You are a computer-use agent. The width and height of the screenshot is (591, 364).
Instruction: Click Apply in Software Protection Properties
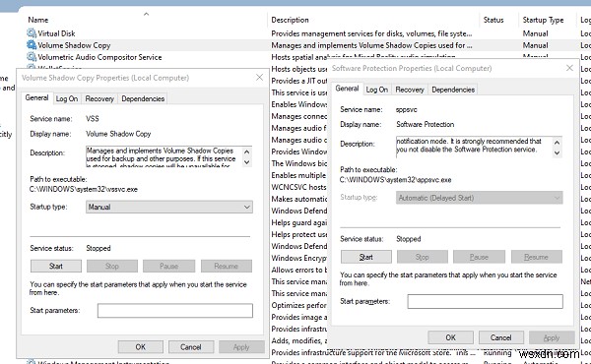[x=552, y=337]
